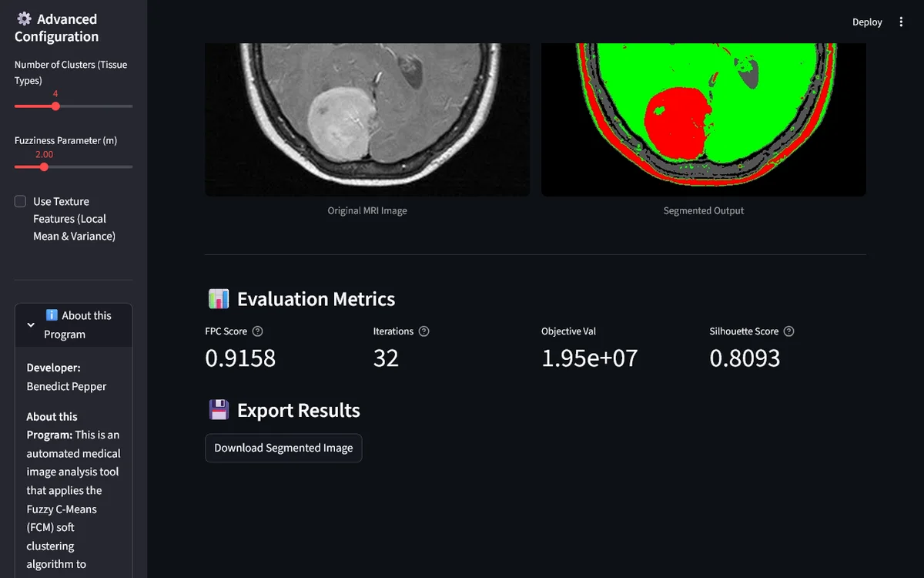Screen dimensions: 924x578
Task: Open the three-dot main menu
Action: coord(901,22)
